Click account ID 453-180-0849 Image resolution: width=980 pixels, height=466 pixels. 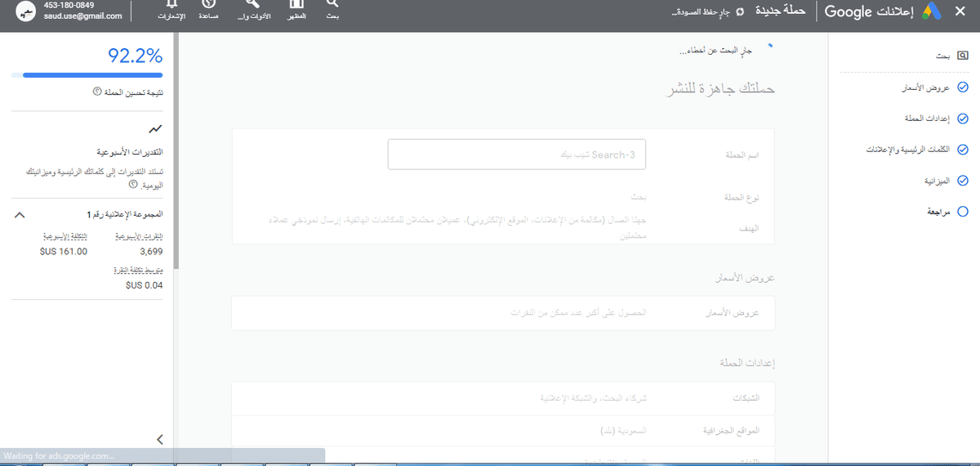click(x=68, y=6)
